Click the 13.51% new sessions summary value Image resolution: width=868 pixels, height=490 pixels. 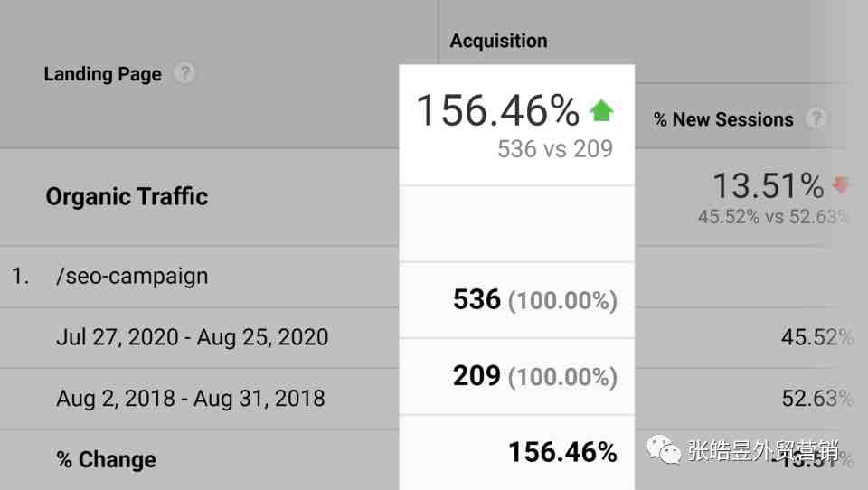click(x=768, y=186)
